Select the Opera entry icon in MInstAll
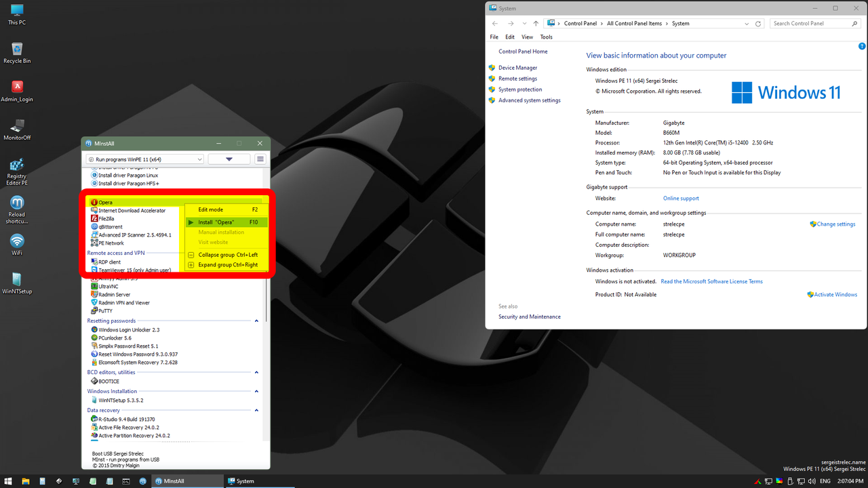This screenshot has height=488, width=868. point(94,202)
